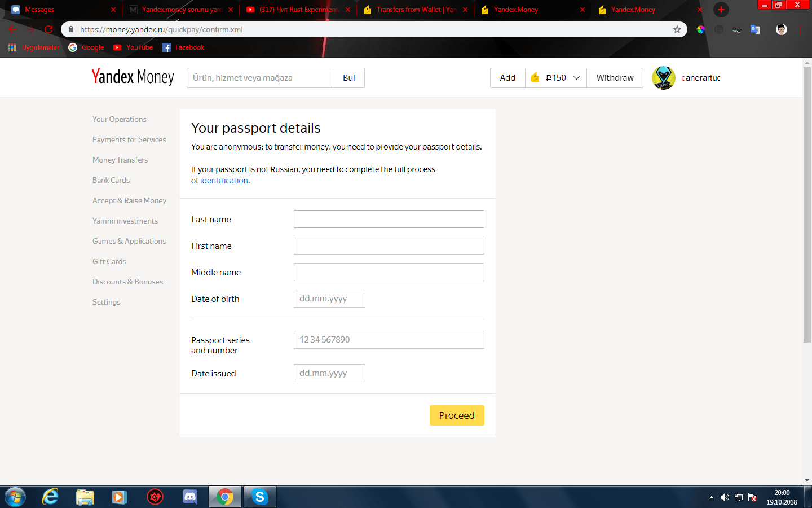Close the Transfers from Wallet tab

pos(465,10)
